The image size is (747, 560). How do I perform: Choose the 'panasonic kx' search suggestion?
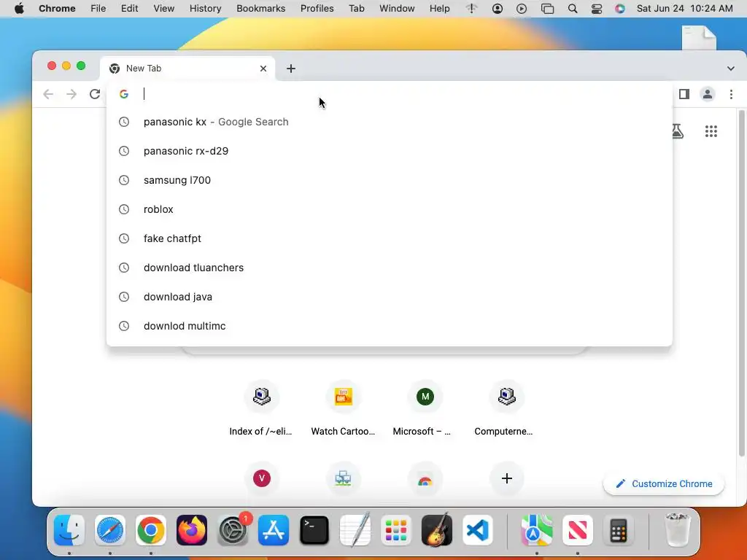click(390, 122)
